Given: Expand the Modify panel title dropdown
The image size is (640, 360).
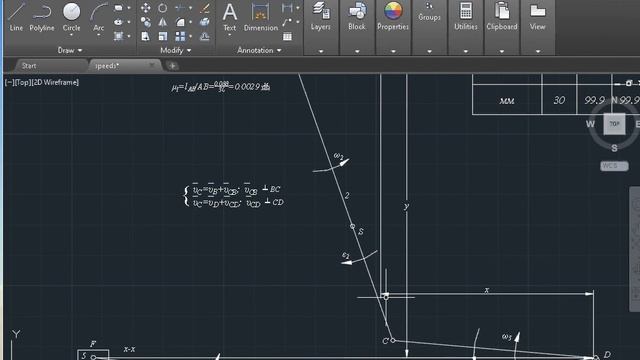Looking at the screenshot, I should click(x=176, y=50).
